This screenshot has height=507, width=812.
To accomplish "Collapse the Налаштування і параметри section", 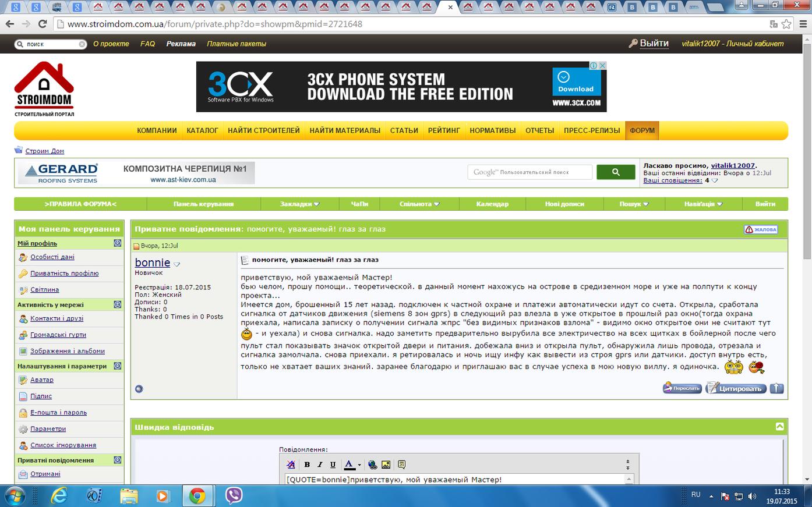I will 118,366.
